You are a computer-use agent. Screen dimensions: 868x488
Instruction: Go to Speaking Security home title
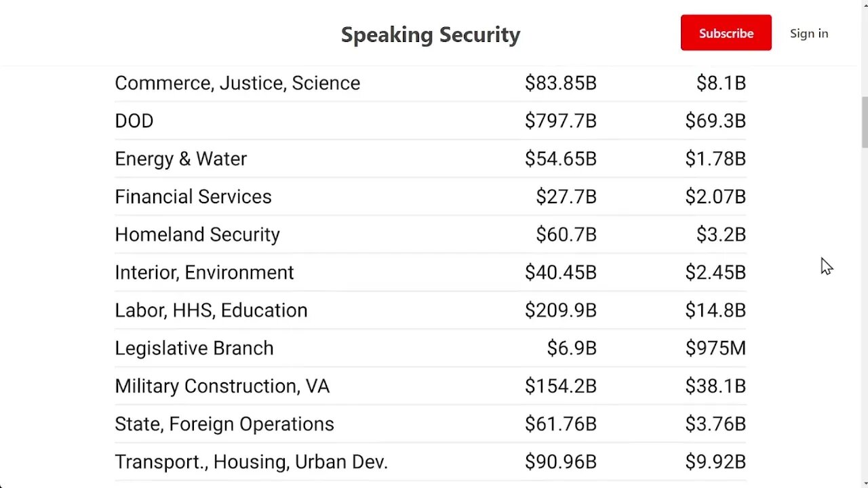click(430, 35)
